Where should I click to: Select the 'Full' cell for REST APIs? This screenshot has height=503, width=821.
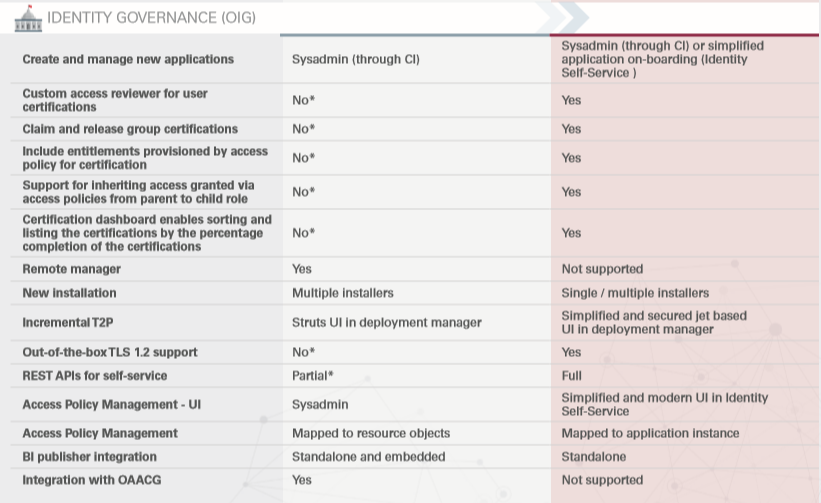(572, 376)
